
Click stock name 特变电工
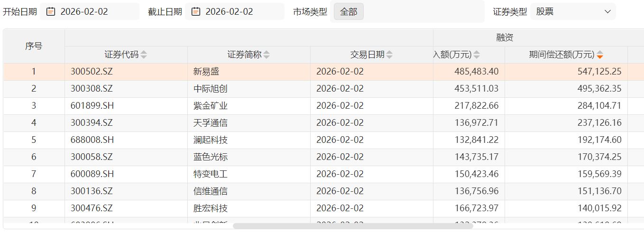[211, 175]
